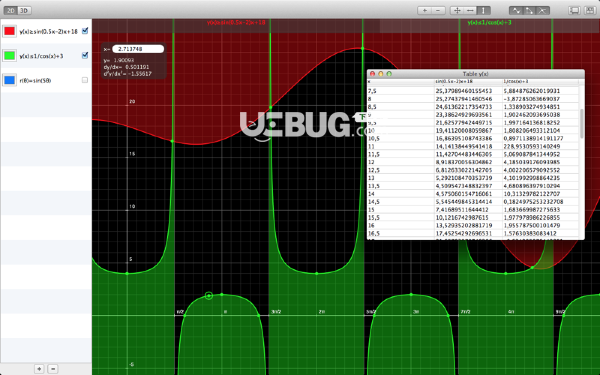Toggle the intersection points icon

coord(543,10)
